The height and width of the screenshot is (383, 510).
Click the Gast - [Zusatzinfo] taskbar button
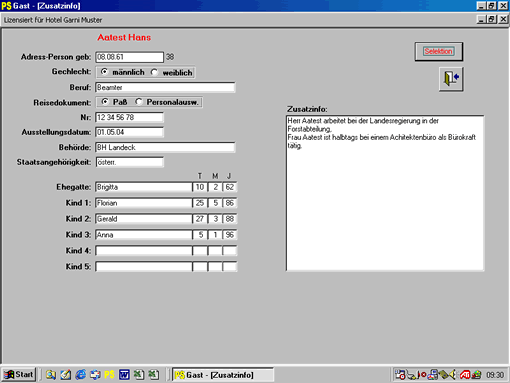(223, 375)
